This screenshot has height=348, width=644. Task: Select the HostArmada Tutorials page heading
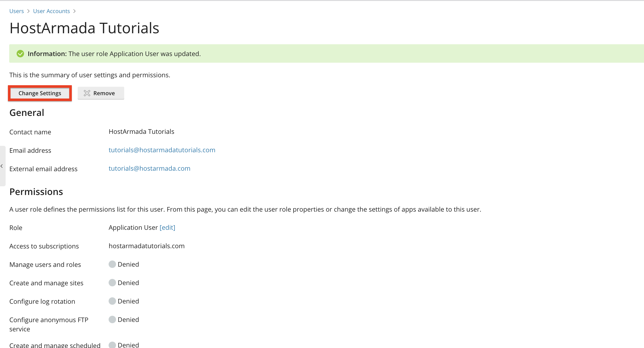point(84,28)
